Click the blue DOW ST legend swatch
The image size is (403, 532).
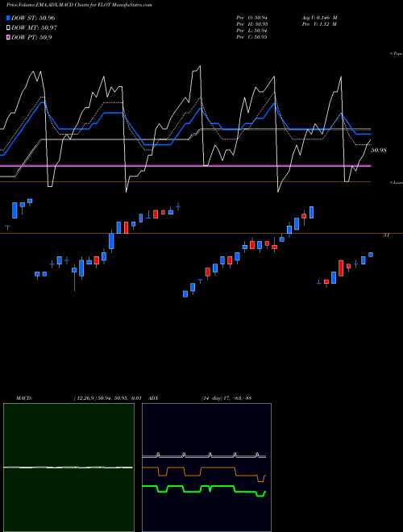[x=9, y=18]
